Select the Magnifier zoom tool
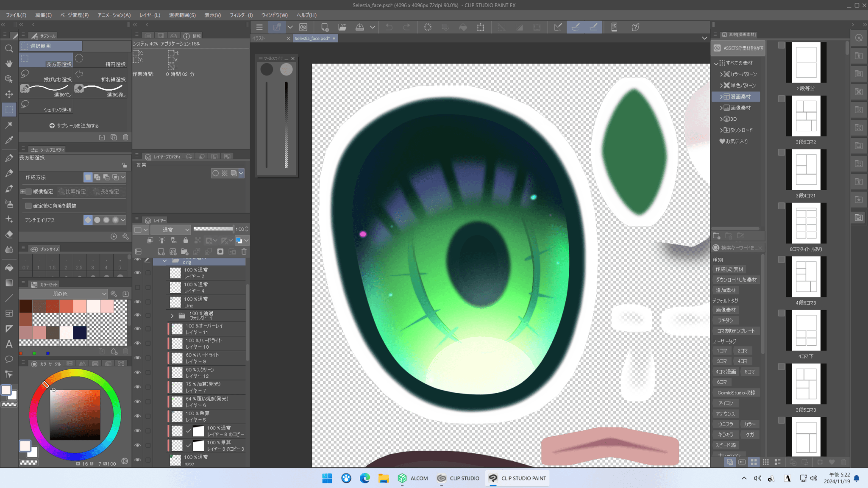 pos(9,49)
